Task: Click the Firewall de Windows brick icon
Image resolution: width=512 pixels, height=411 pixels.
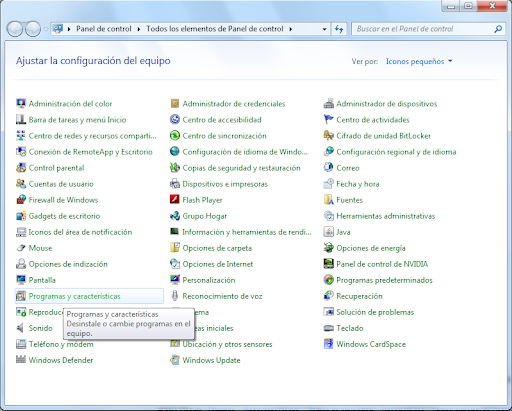Action: [x=21, y=200]
